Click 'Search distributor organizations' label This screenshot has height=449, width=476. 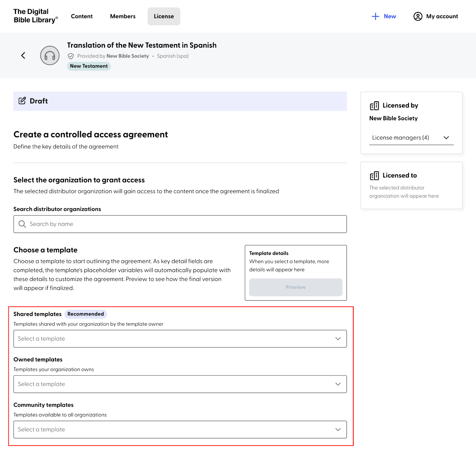click(x=57, y=209)
